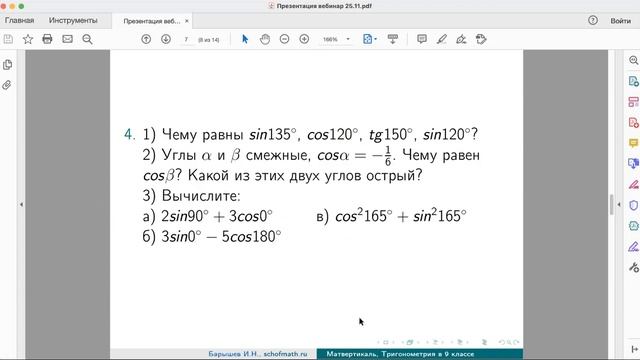Viewport: 640px width, 360px height.
Task: Open More Tools wrench icon
Action: [633, 267]
